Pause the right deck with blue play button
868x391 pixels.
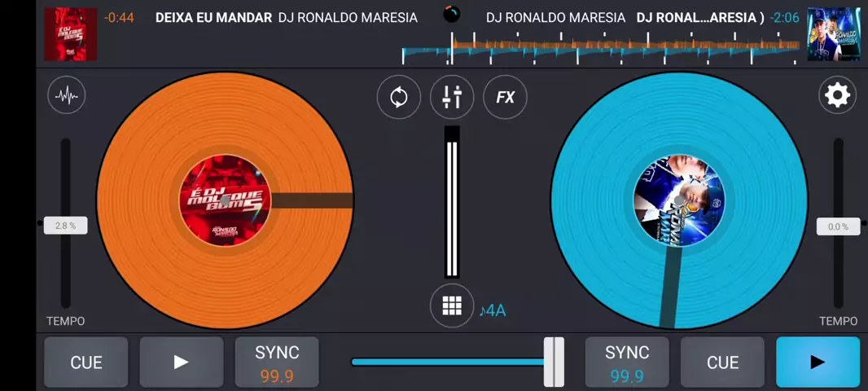(817, 362)
